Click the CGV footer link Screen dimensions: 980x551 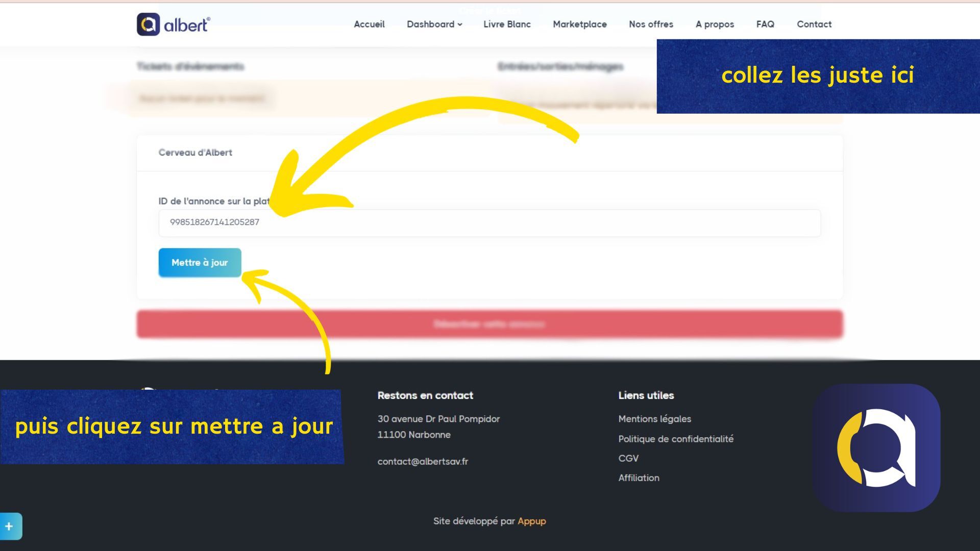pyautogui.click(x=628, y=458)
